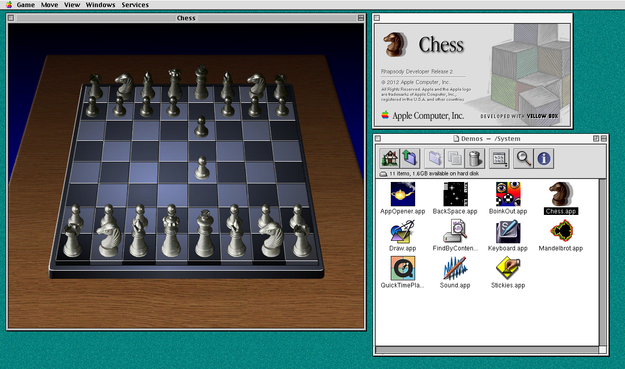Viewport: 625px width, 369px height.
Task: Select BackSpace.app icon
Action: (455, 194)
